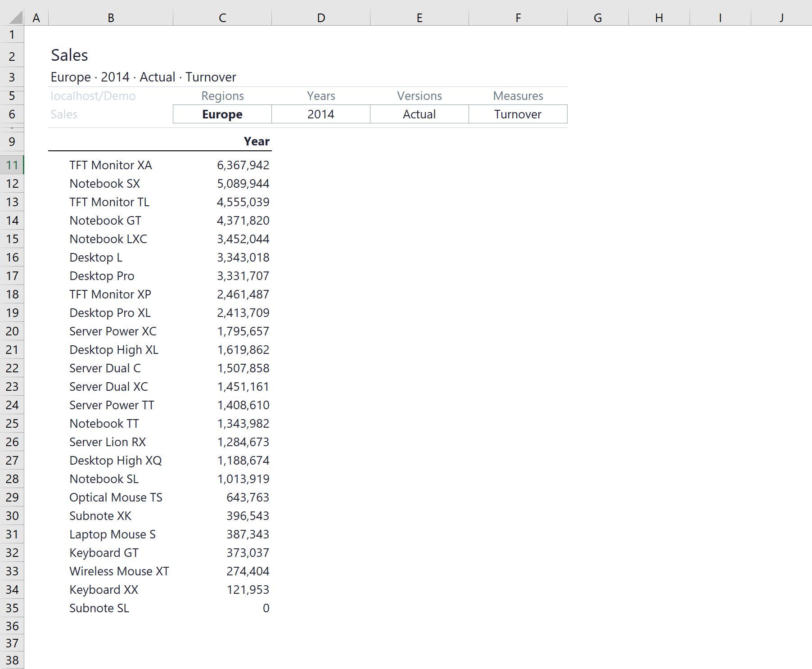
Task: Select the TFT Monitor XA cell
Action: pyautogui.click(x=111, y=165)
